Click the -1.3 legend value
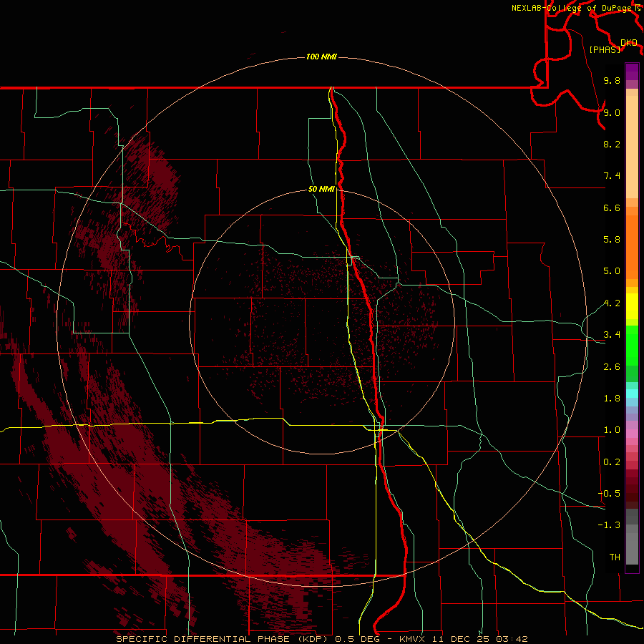The image size is (644, 644). tap(609, 525)
